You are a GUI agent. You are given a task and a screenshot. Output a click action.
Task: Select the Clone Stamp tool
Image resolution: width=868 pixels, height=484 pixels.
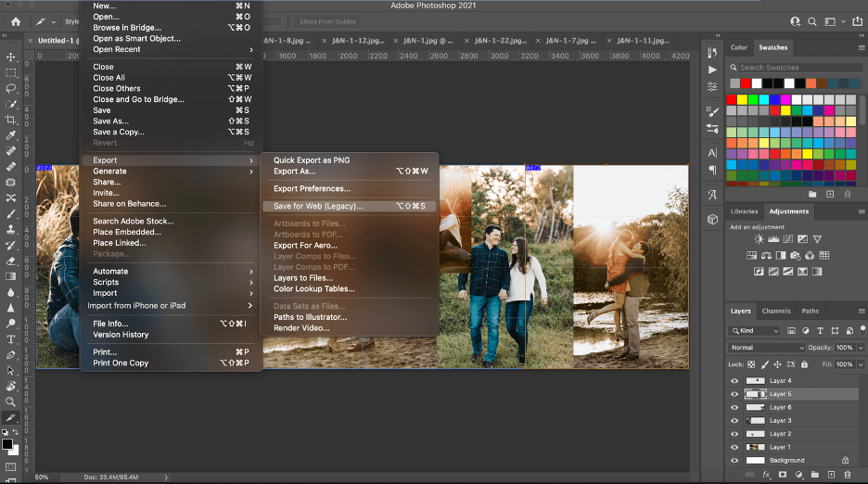coord(10,229)
